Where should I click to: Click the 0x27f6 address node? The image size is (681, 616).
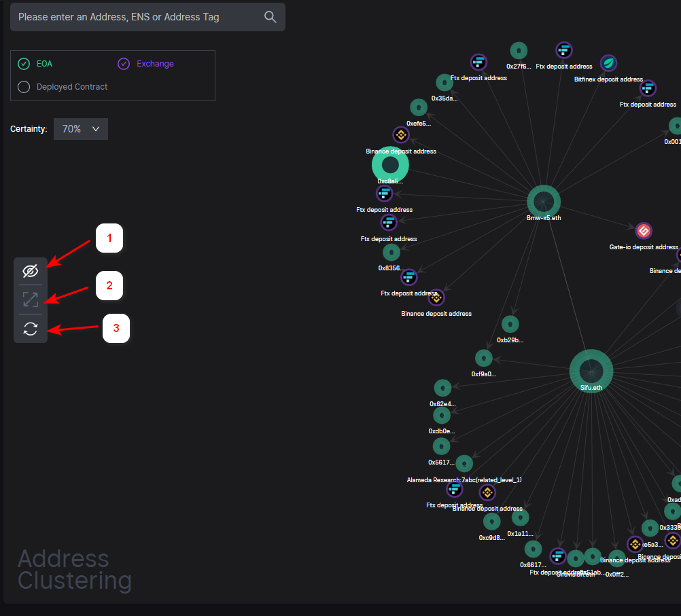pos(519,50)
